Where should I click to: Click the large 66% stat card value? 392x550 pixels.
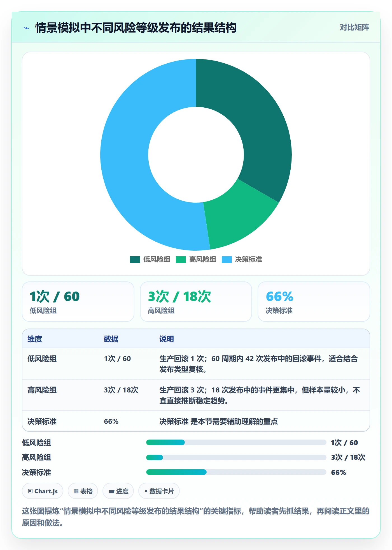pos(279,297)
